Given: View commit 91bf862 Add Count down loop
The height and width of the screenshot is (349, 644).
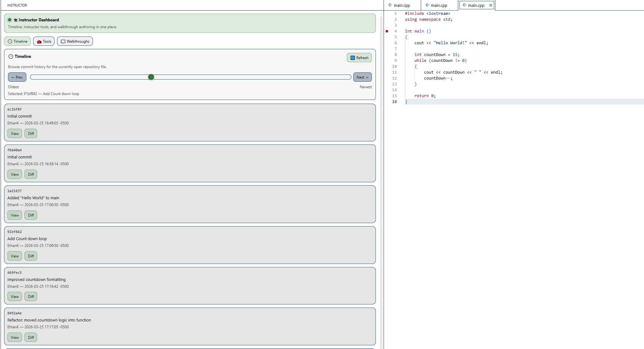Looking at the screenshot, I should [15, 256].
